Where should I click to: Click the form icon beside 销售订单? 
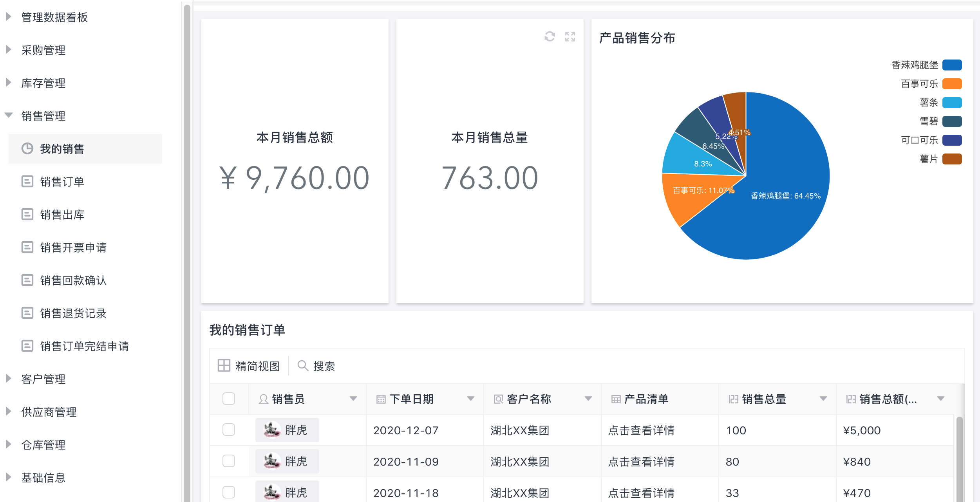(27, 182)
